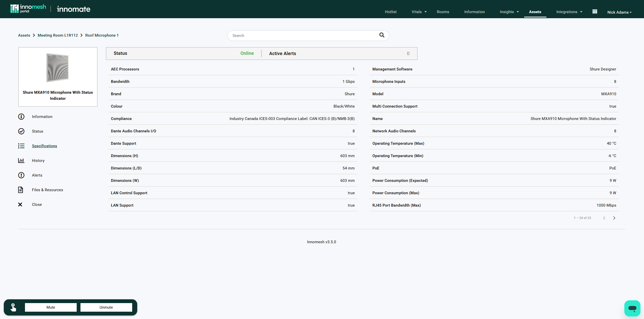The width and height of the screenshot is (644, 319).
Task: Open the chat bubble widget
Action: (x=632, y=308)
